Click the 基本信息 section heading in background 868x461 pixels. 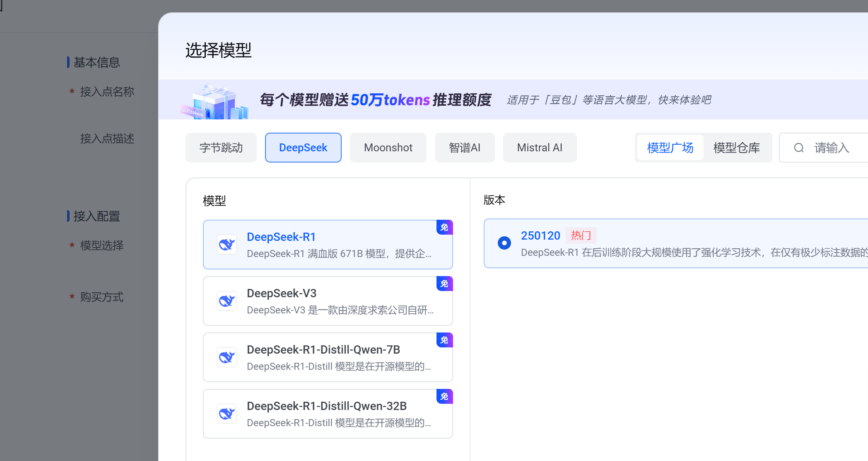[x=96, y=62]
